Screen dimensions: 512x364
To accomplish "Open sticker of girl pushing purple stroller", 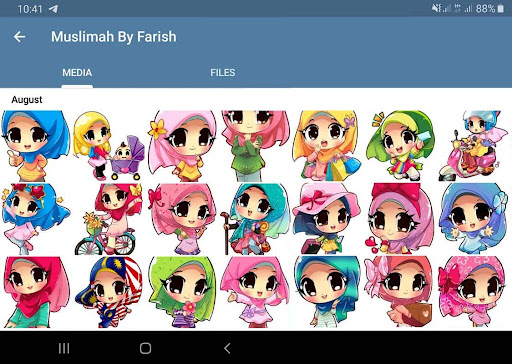I will pos(109,146).
